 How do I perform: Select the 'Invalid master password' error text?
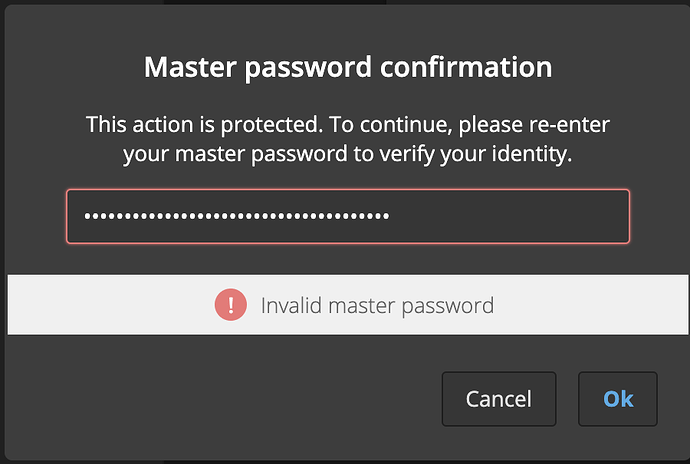point(377,306)
